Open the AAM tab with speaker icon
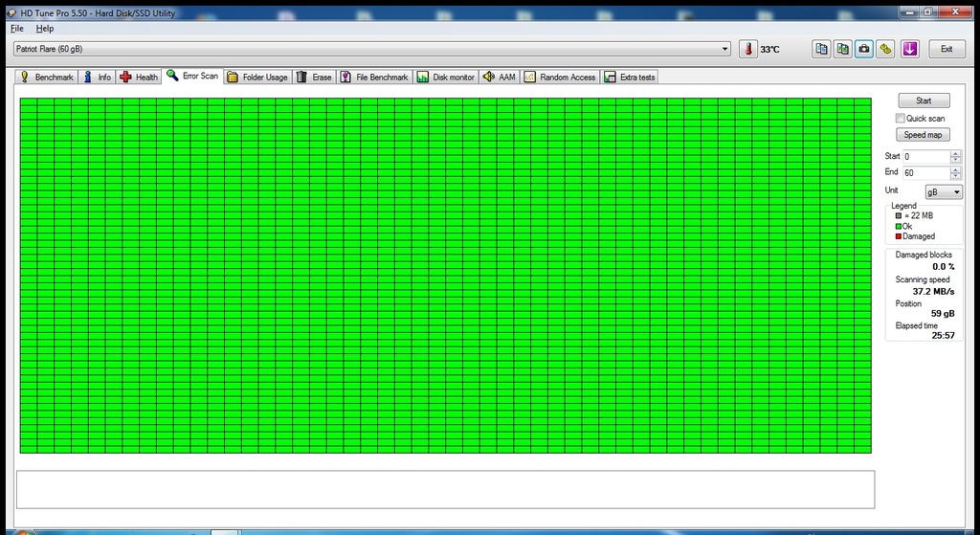Viewport: 980px width, 535px height. click(500, 77)
